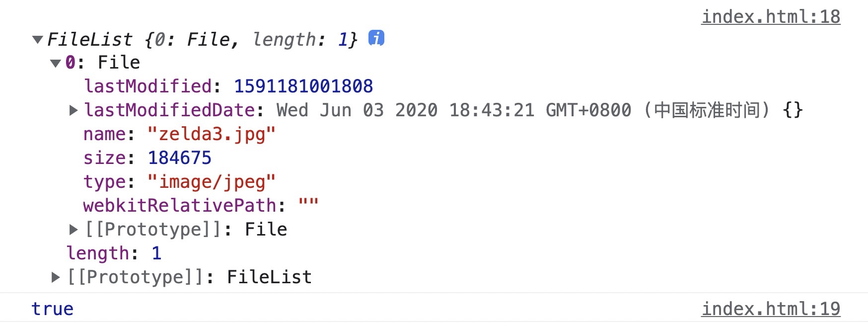Click the size value 184675
868x323 pixels.
180,158
